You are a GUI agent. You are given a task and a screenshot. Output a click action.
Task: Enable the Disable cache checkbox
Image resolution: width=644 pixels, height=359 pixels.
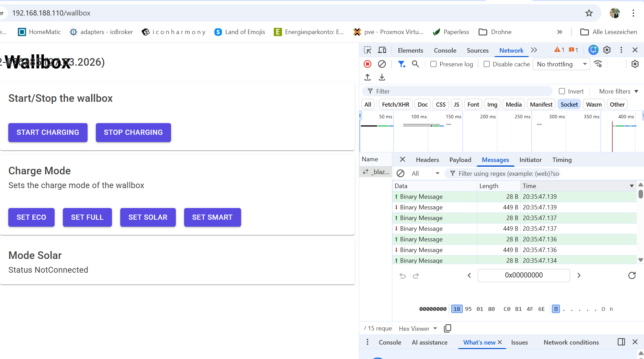[487, 64]
